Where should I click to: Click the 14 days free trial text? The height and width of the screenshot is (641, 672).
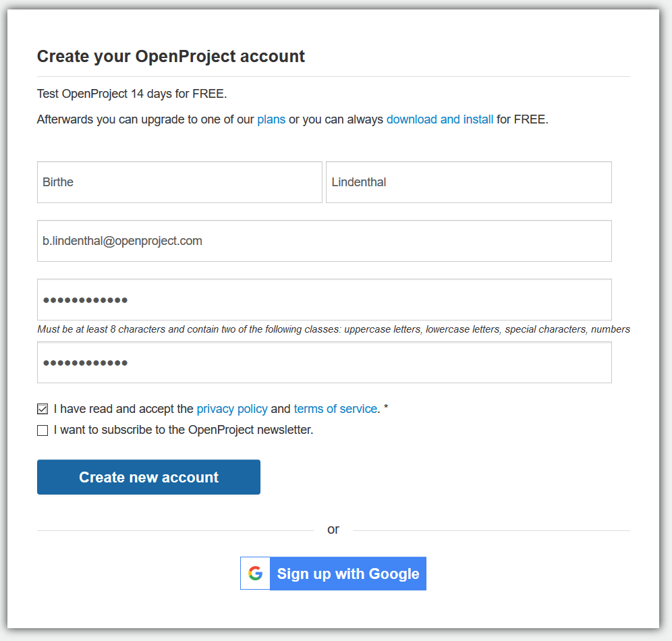pos(132,94)
